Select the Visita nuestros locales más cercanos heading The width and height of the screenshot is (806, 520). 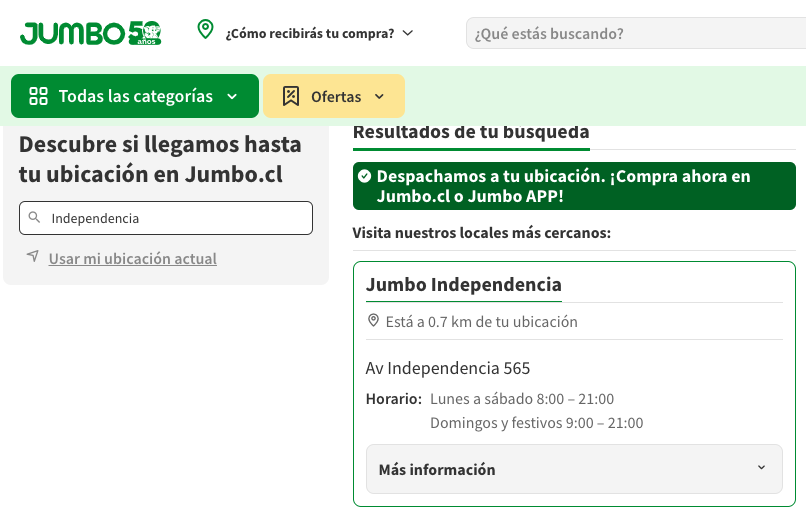pos(482,233)
